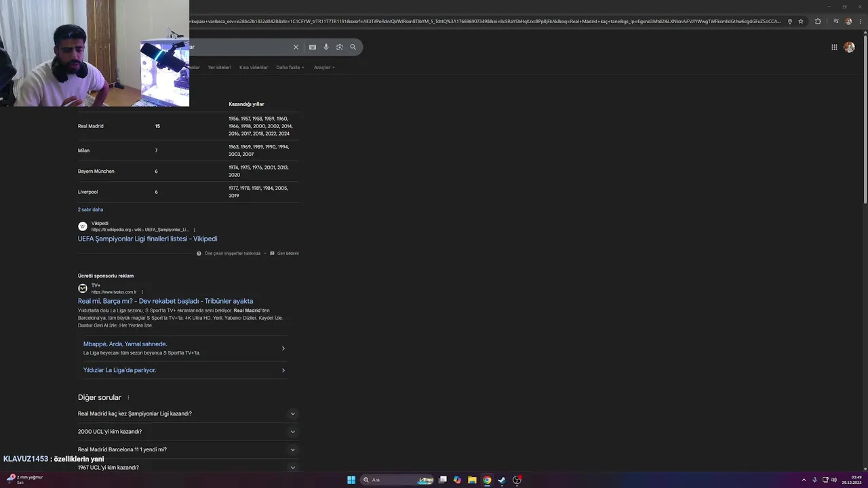Click 'Mbappé, Arda, Yamal sahnede.' link
Viewport: 868px width, 488px height.
click(125, 344)
